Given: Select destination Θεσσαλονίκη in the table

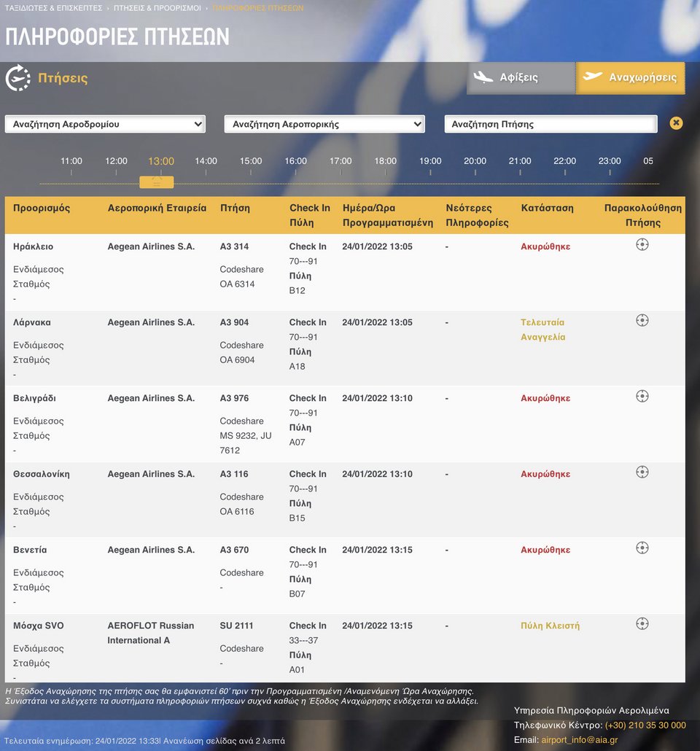Looking at the screenshot, I should coord(42,474).
